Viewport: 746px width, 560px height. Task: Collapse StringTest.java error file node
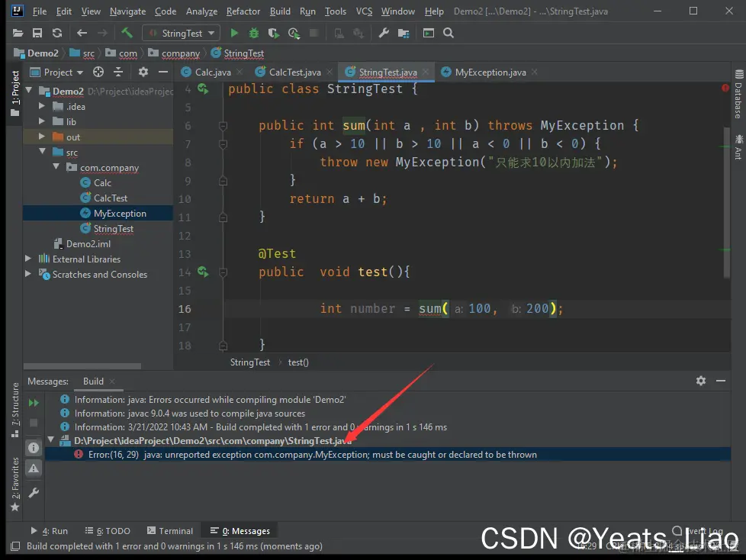click(51, 439)
